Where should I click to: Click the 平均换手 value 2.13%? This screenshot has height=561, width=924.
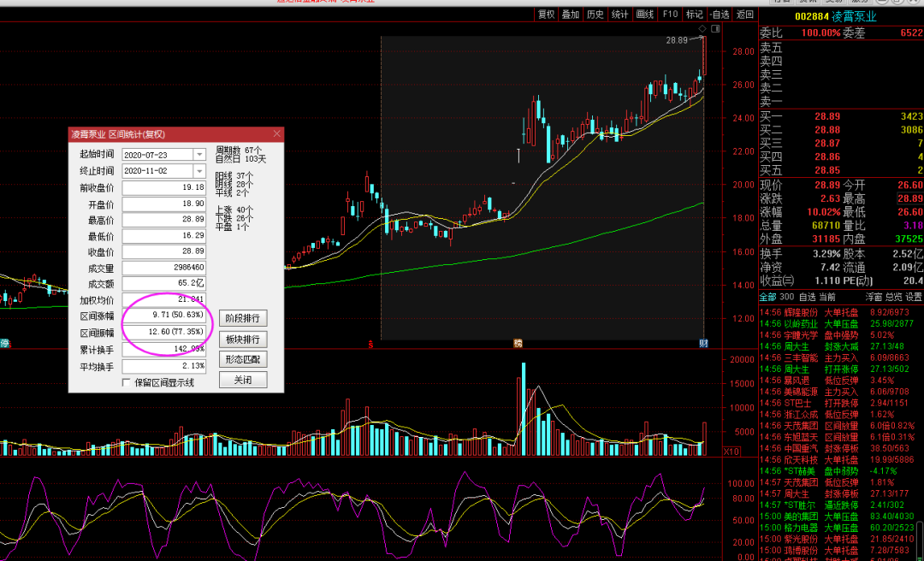click(x=163, y=366)
